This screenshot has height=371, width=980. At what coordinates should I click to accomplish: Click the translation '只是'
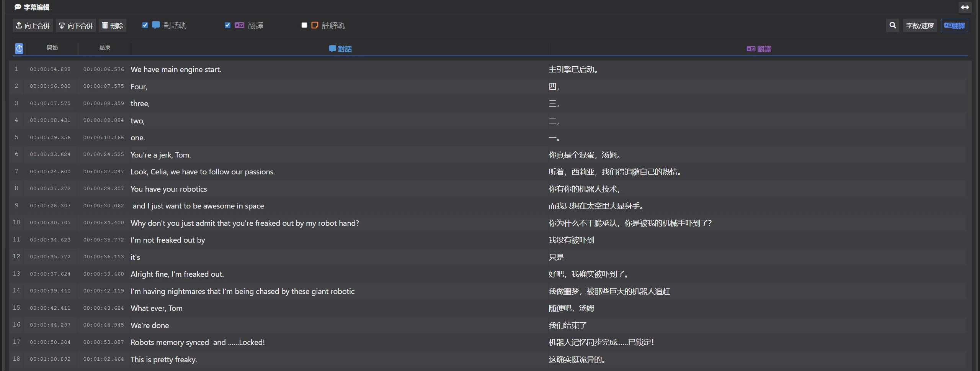click(556, 257)
